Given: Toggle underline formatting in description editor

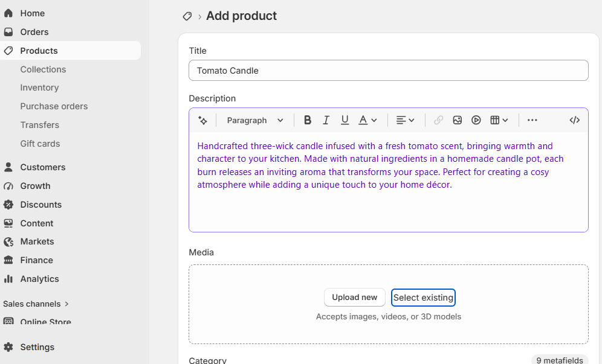Looking at the screenshot, I should [345, 121].
